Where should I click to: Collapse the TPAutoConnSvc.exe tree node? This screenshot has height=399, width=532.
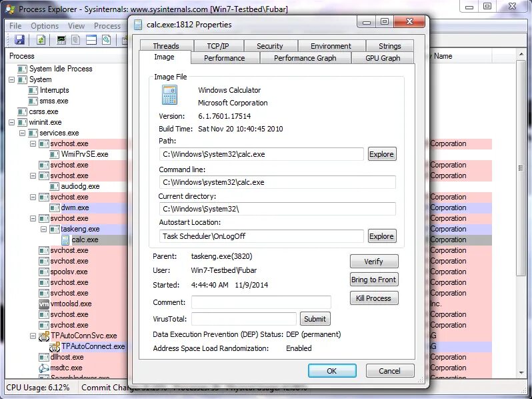pyautogui.click(x=33, y=336)
